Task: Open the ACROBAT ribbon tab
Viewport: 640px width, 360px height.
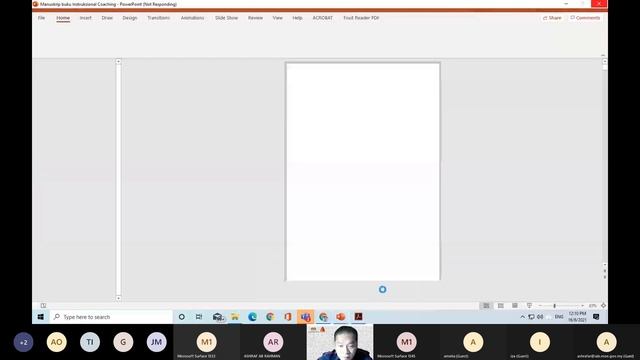Action: [x=322, y=18]
